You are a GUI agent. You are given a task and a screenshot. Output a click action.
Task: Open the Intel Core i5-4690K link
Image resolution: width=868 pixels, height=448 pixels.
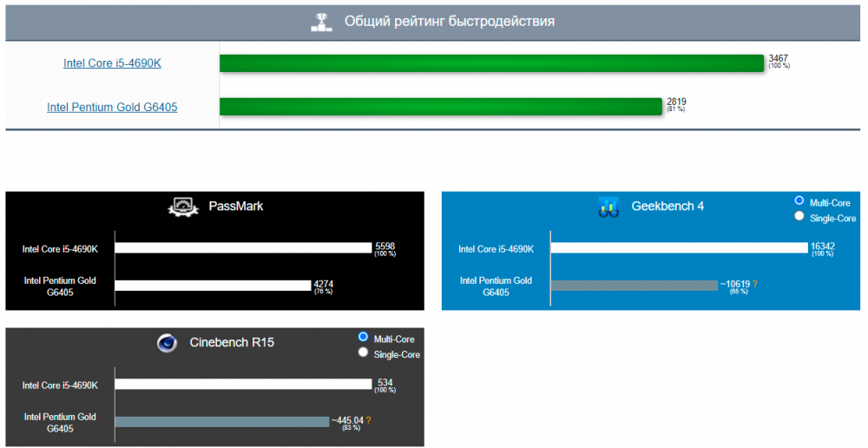(x=110, y=63)
